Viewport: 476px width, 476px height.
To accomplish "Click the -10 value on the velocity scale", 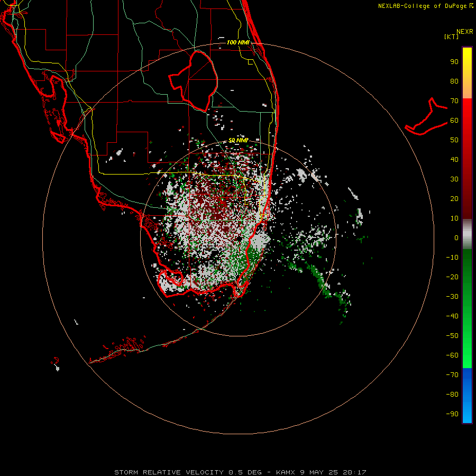I will point(452,258).
